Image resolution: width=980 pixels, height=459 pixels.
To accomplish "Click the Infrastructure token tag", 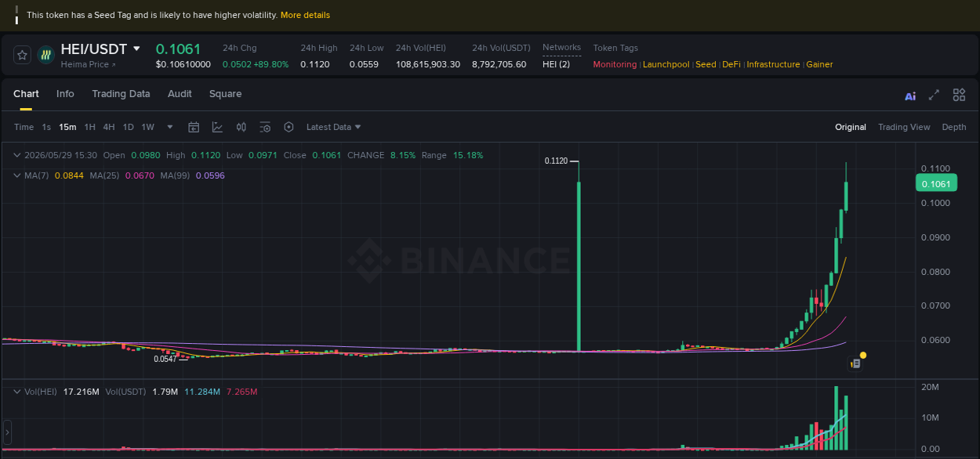I will (x=774, y=64).
